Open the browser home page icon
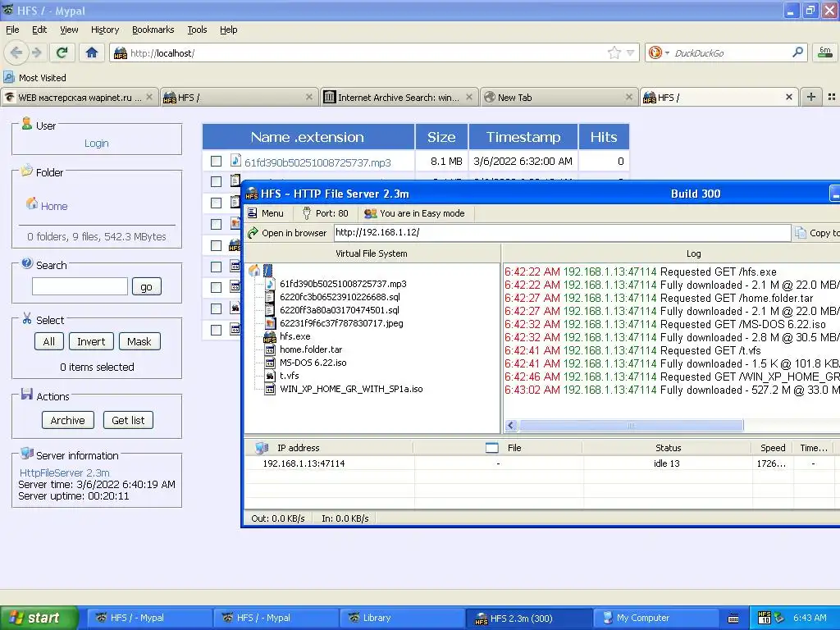This screenshot has width=840, height=630. click(x=92, y=52)
